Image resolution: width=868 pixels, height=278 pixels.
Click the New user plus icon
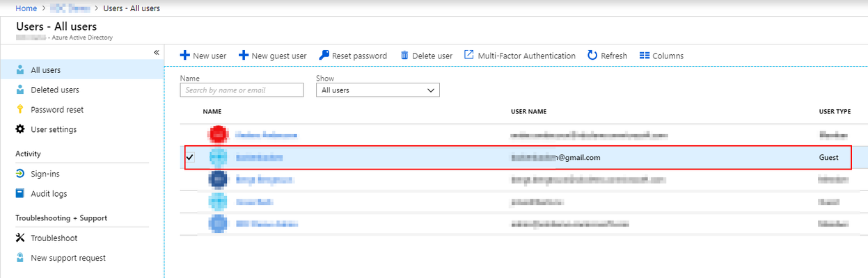(184, 56)
